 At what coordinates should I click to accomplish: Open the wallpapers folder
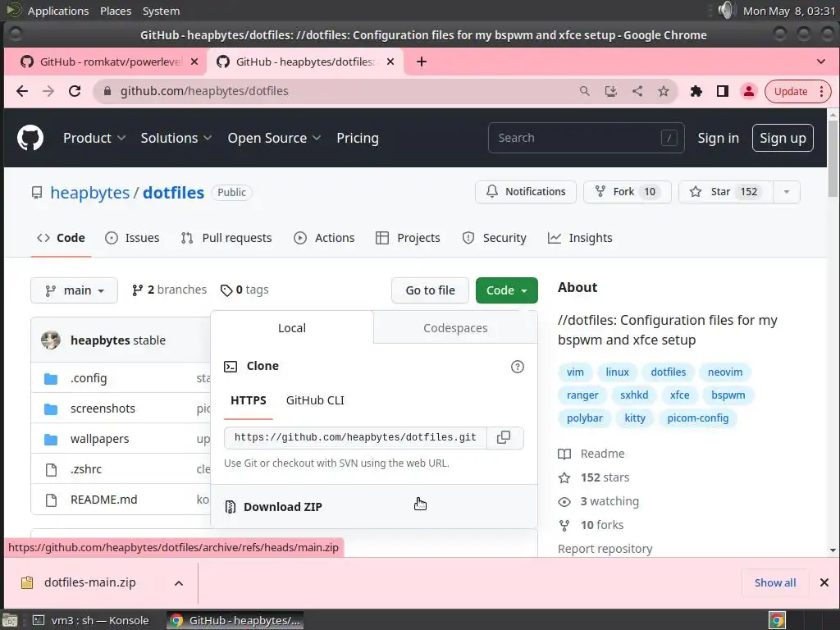coord(99,439)
